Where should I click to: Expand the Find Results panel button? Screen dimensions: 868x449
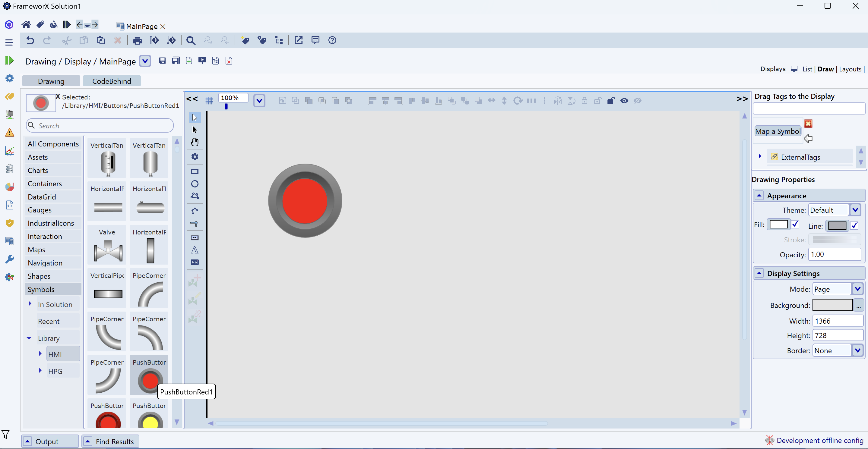coord(110,441)
